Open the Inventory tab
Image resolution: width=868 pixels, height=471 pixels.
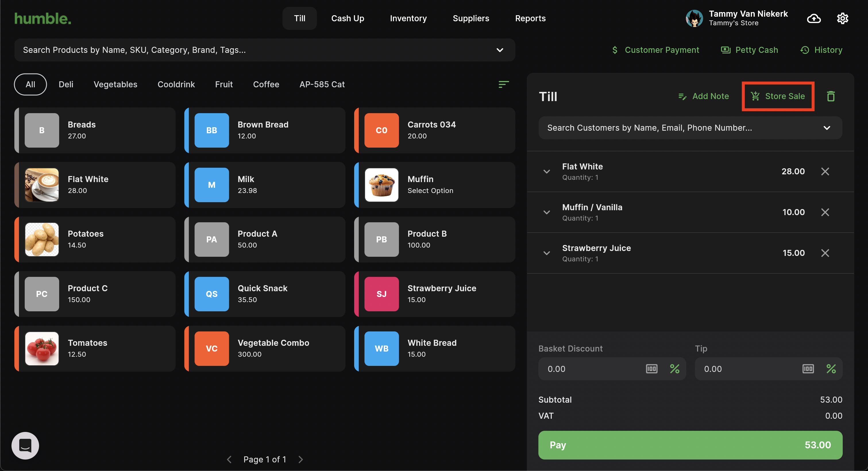pos(408,18)
